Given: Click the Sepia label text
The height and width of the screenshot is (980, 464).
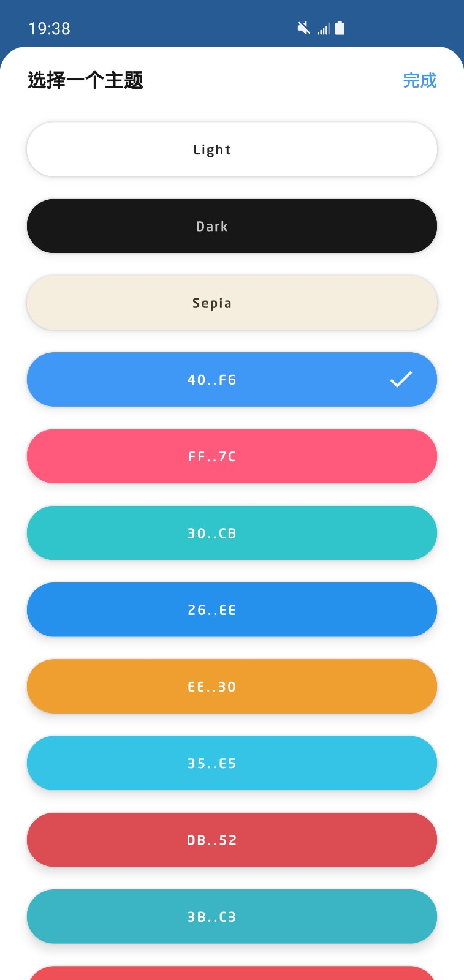Looking at the screenshot, I should pos(211,303).
